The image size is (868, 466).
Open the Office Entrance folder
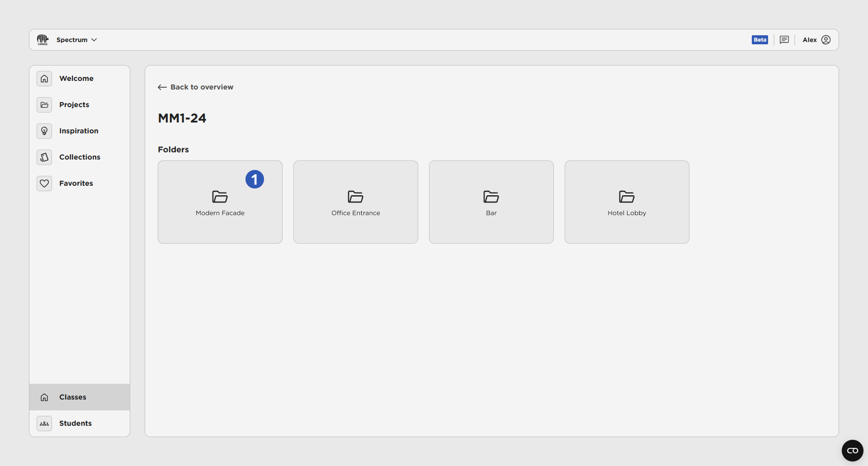point(356,202)
